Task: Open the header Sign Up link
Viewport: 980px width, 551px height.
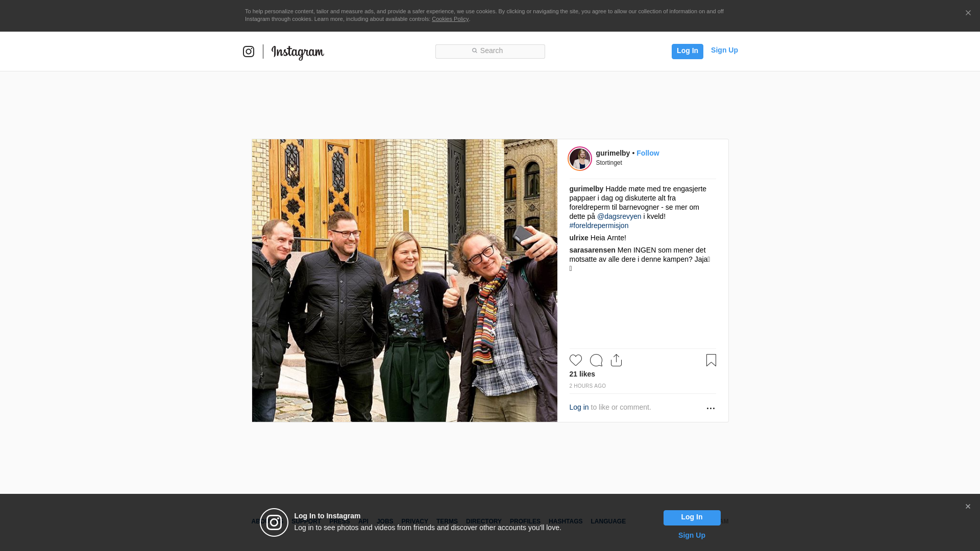Action: (x=724, y=50)
